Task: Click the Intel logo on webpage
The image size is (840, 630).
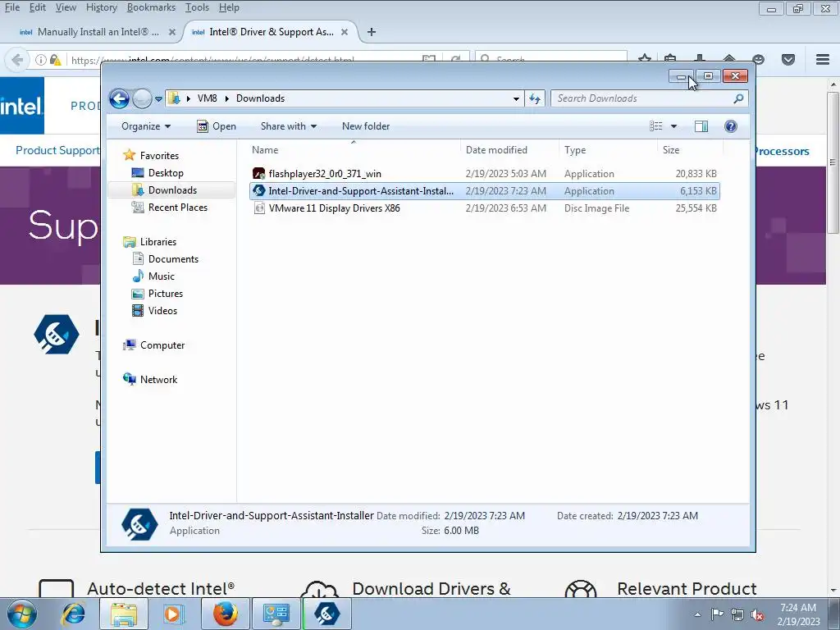Action: (x=21, y=106)
